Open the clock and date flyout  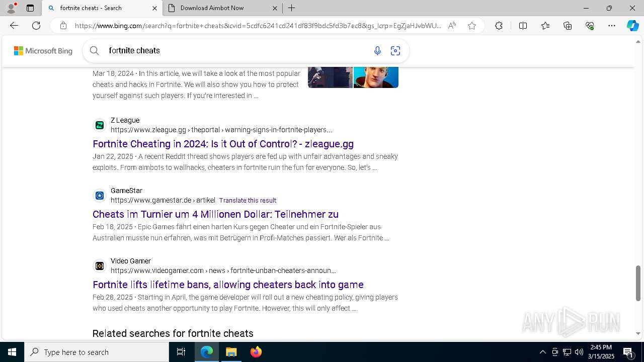click(x=602, y=352)
